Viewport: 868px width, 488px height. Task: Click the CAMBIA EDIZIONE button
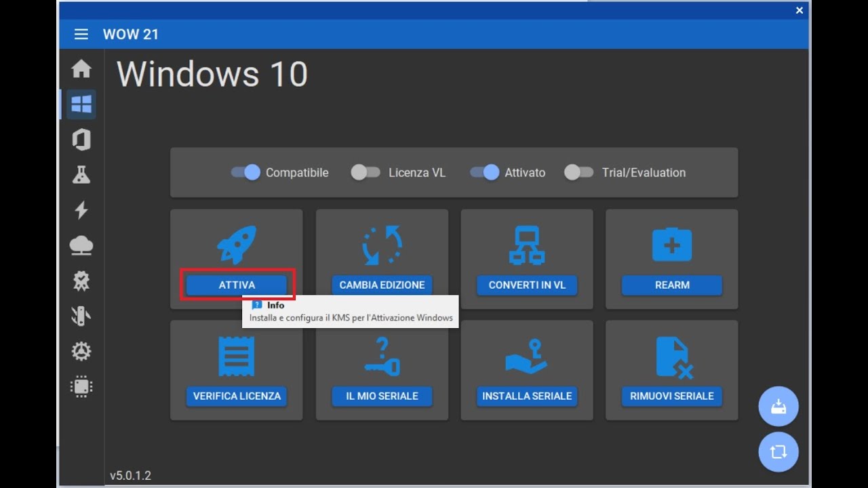[382, 285]
